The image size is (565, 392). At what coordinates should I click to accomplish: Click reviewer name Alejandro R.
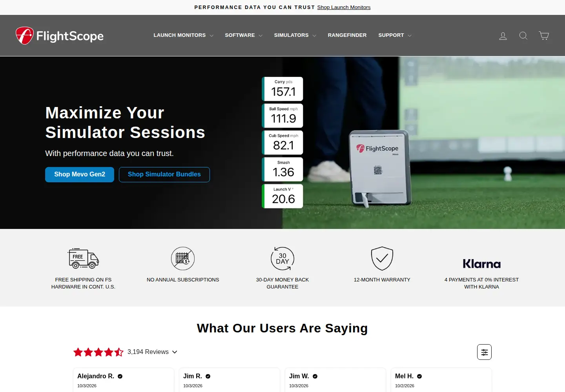96,376
